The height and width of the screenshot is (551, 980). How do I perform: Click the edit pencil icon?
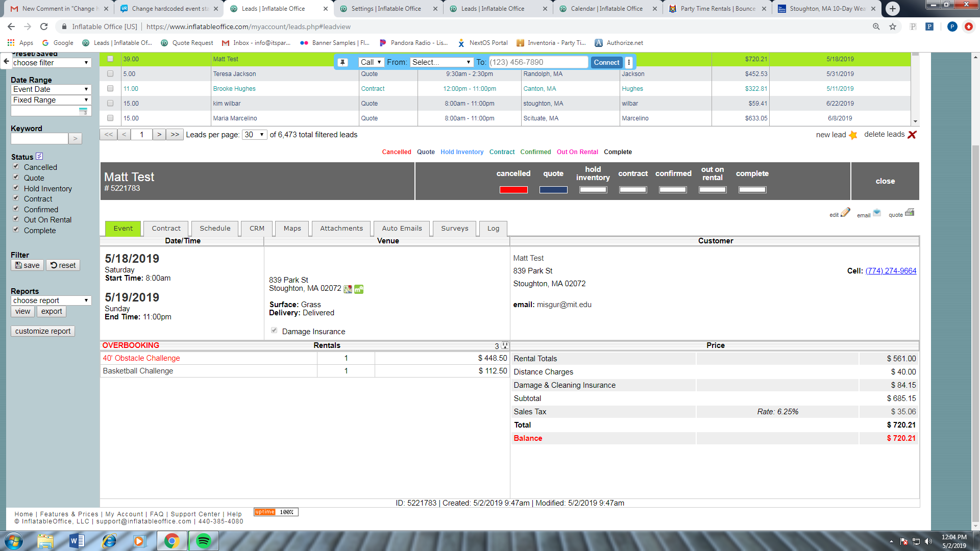(x=845, y=212)
